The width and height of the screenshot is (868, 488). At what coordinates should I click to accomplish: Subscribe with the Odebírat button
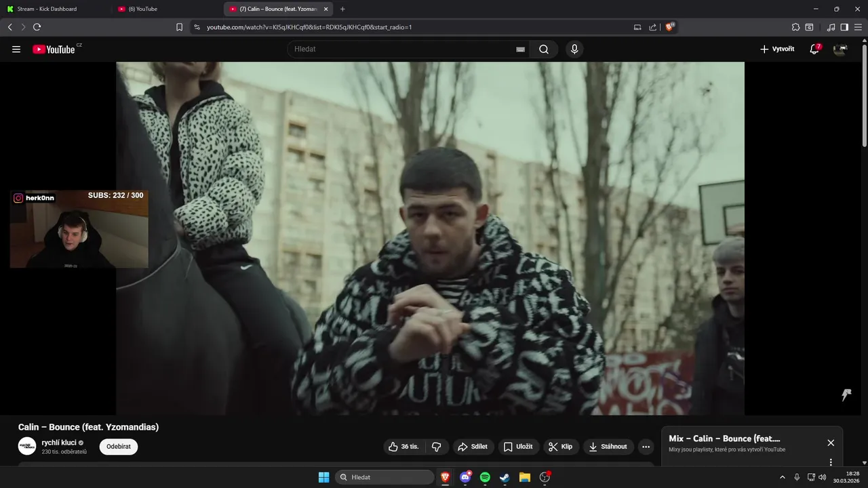pos(119,447)
